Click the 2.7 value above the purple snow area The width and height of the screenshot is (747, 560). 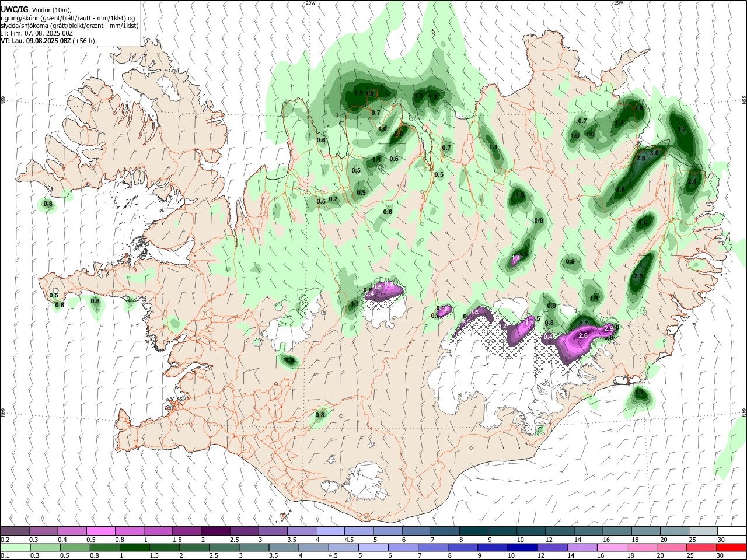point(584,324)
